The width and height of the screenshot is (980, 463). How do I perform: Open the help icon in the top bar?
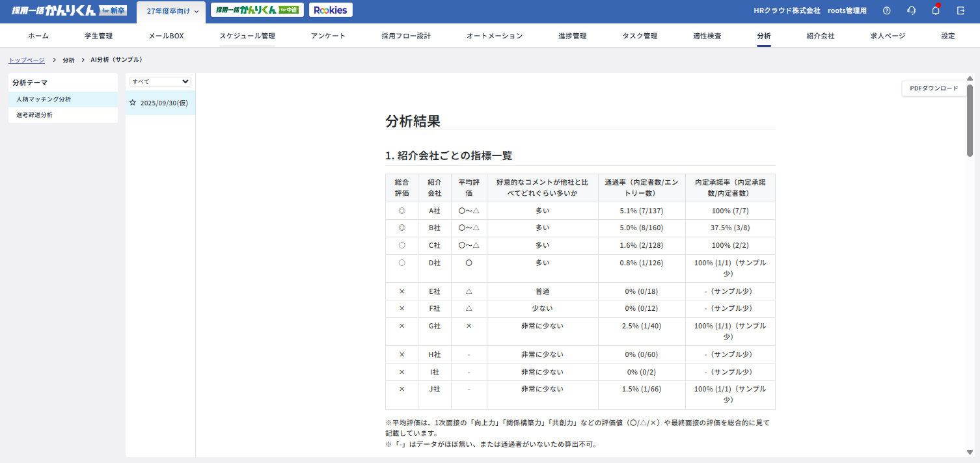pyautogui.click(x=886, y=10)
